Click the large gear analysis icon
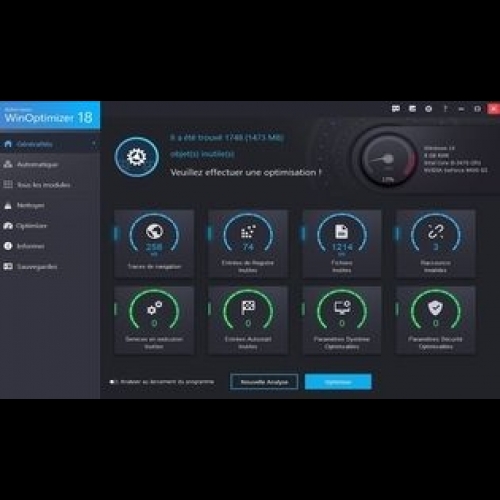The width and height of the screenshot is (500, 500). tap(137, 157)
